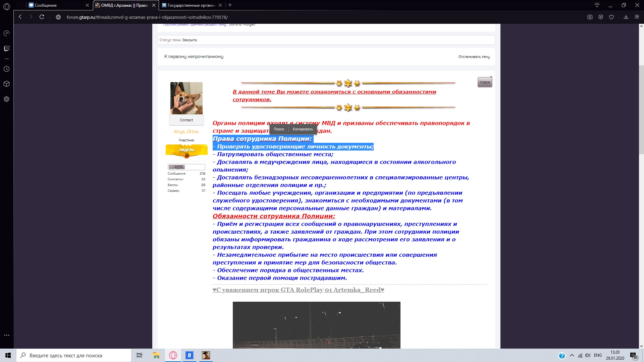
Task: Click the Лидеры yellow banner badge
Action: [186, 150]
